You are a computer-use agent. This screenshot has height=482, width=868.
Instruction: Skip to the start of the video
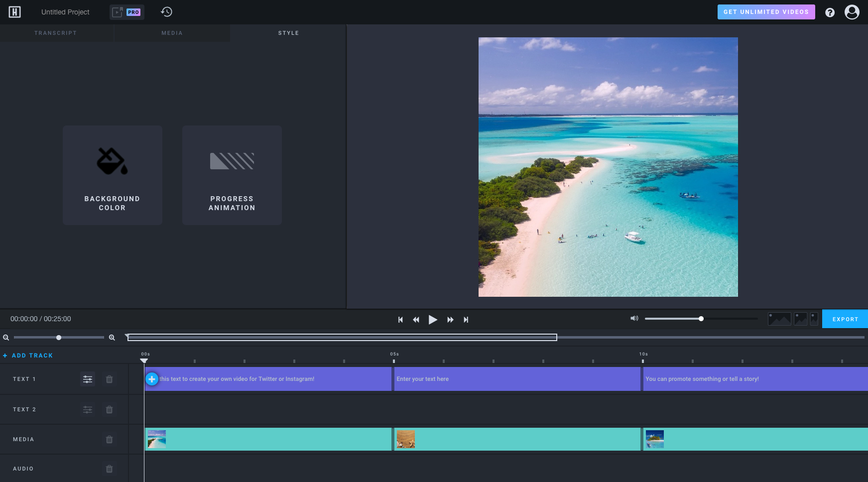pos(400,320)
